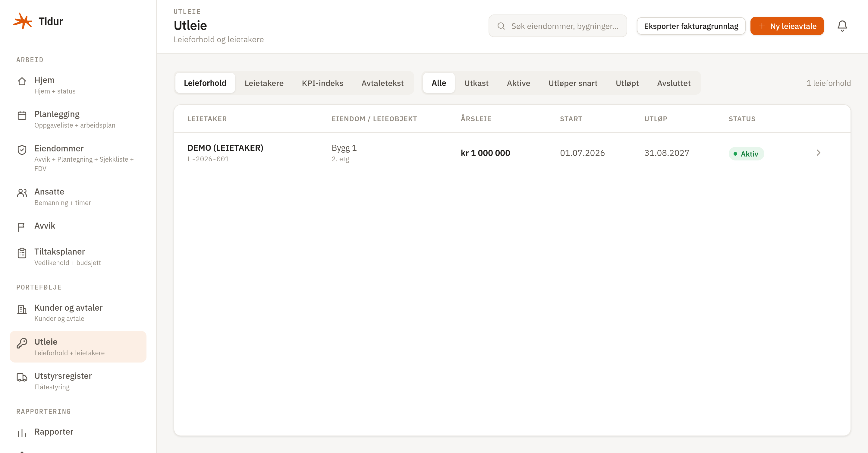
Task: Click the START column header
Action: [571, 119]
